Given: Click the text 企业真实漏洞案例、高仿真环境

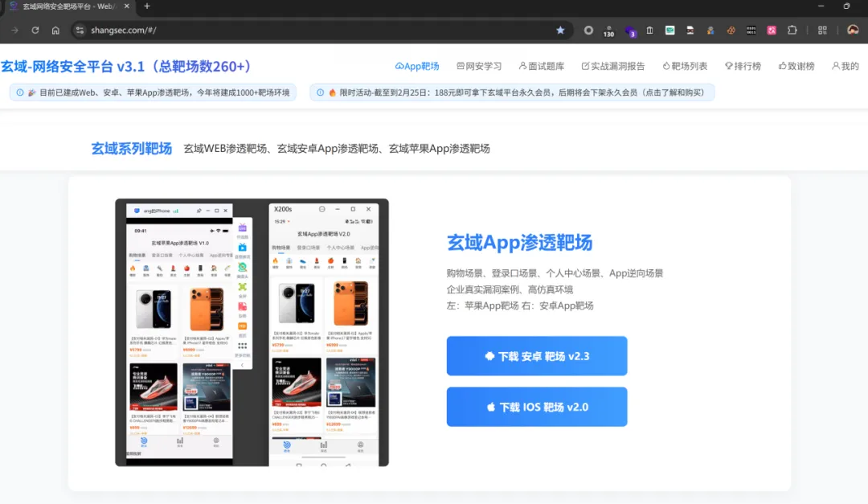Looking at the screenshot, I should pos(510,289).
